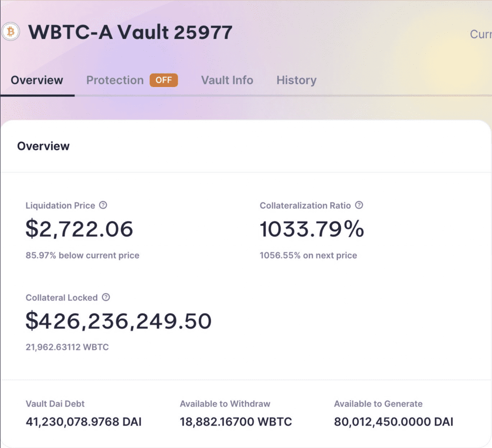Select the 18,882.16700 WBTC withdraw value
492x448 pixels.
[236, 422]
